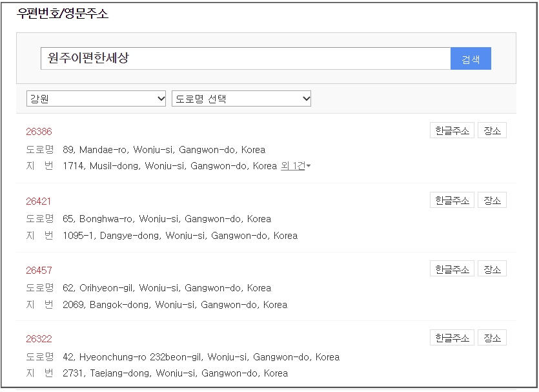
Task: Click the address 89, Mandae-ro, Wonju-si
Action: [x=164, y=150]
